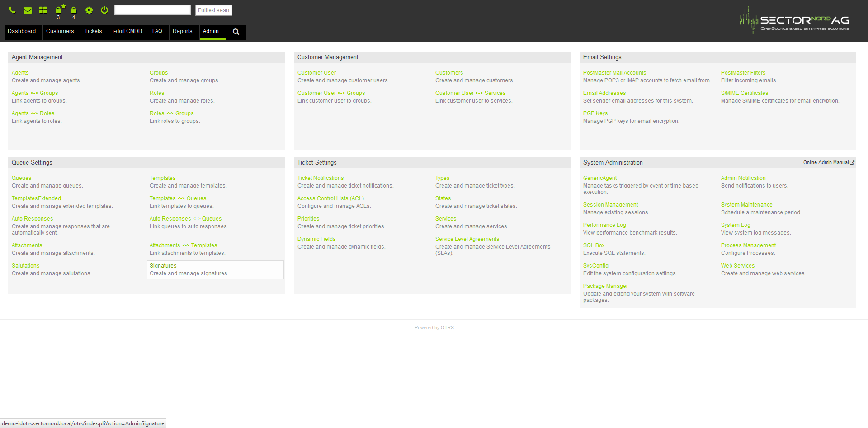Open PostMaster Mail Accounts

(x=614, y=73)
